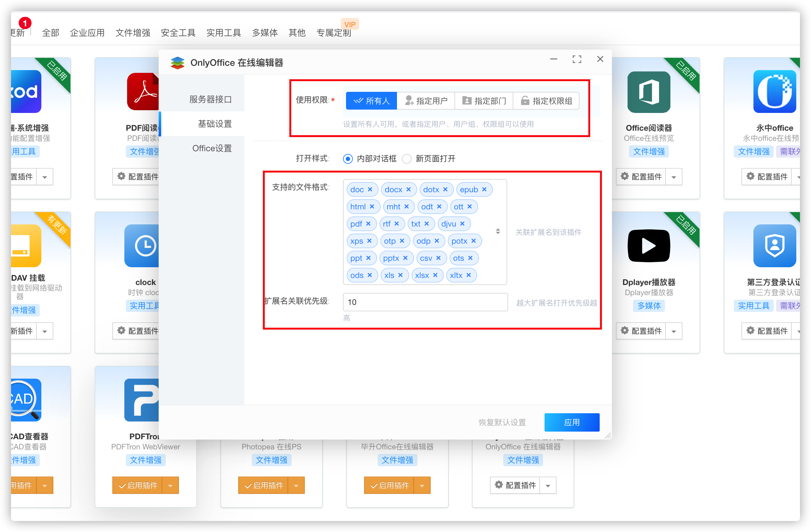The image size is (811, 532).
Task: Select 新页面打开 open style
Action: point(407,159)
